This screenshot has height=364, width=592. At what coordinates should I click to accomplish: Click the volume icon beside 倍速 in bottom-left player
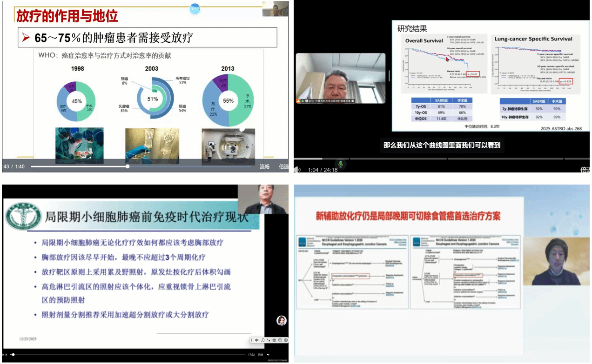pos(269,354)
